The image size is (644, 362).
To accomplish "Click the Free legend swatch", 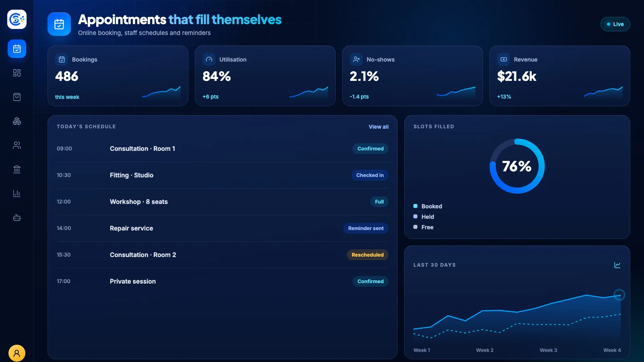I will tap(415, 227).
